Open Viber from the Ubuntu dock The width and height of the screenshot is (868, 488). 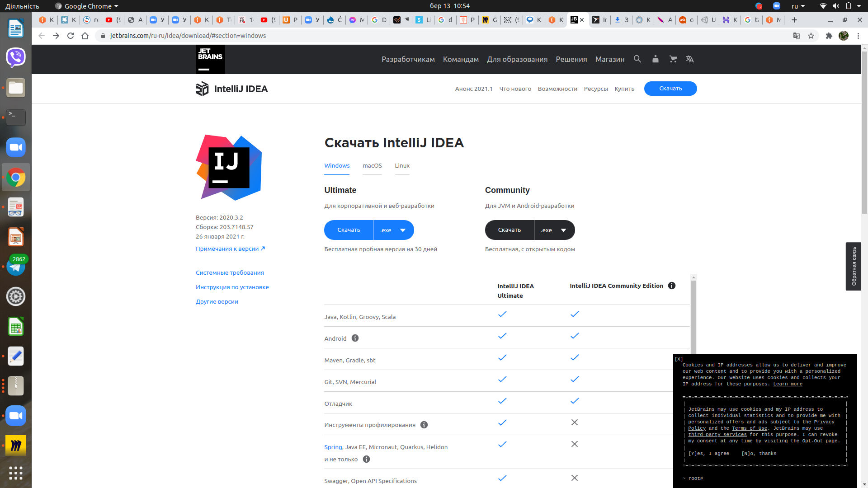tap(16, 57)
